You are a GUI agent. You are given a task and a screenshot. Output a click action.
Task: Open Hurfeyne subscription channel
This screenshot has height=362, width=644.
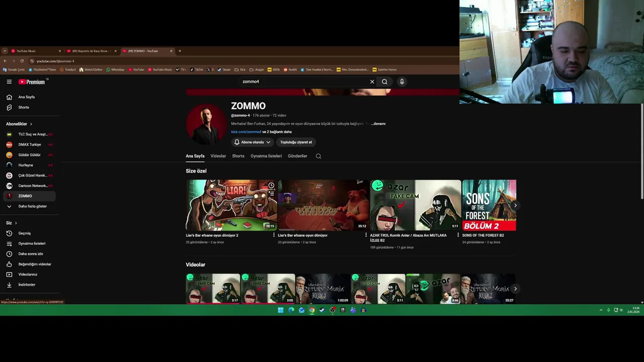point(29,165)
